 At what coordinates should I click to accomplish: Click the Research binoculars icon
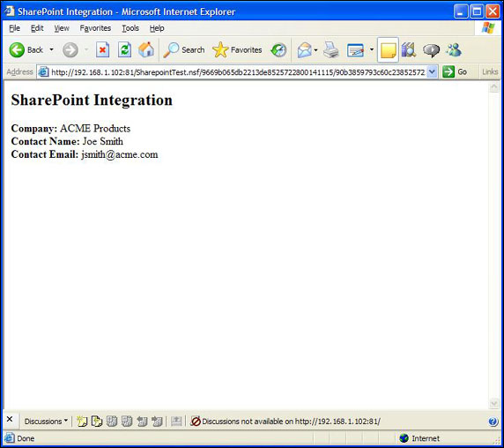coord(409,50)
